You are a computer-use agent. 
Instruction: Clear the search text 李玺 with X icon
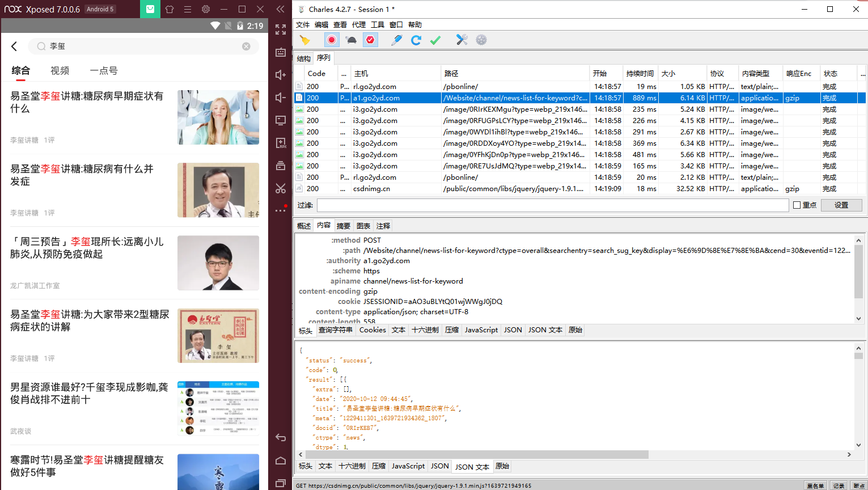[246, 47]
